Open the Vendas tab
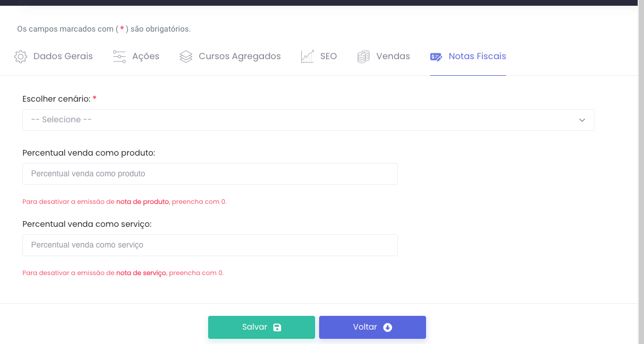The height and width of the screenshot is (344, 644). pos(393,56)
